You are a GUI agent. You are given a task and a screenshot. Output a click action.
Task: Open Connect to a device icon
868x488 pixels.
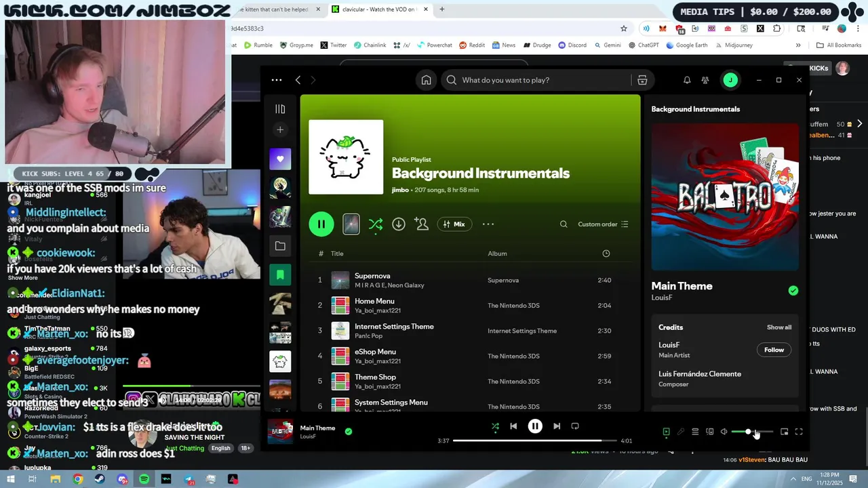point(710,432)
